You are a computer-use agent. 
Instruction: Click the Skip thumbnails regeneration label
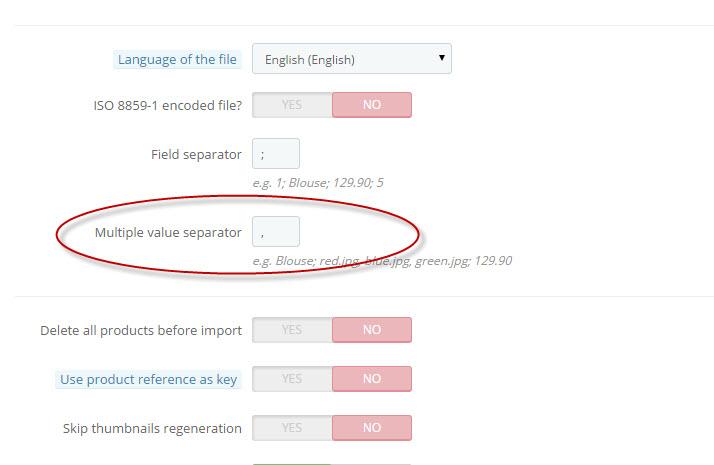coord(152,429)
